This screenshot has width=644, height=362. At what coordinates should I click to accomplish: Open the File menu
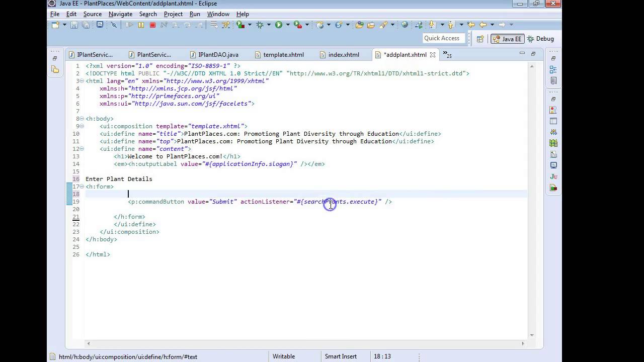click(55, 14)
